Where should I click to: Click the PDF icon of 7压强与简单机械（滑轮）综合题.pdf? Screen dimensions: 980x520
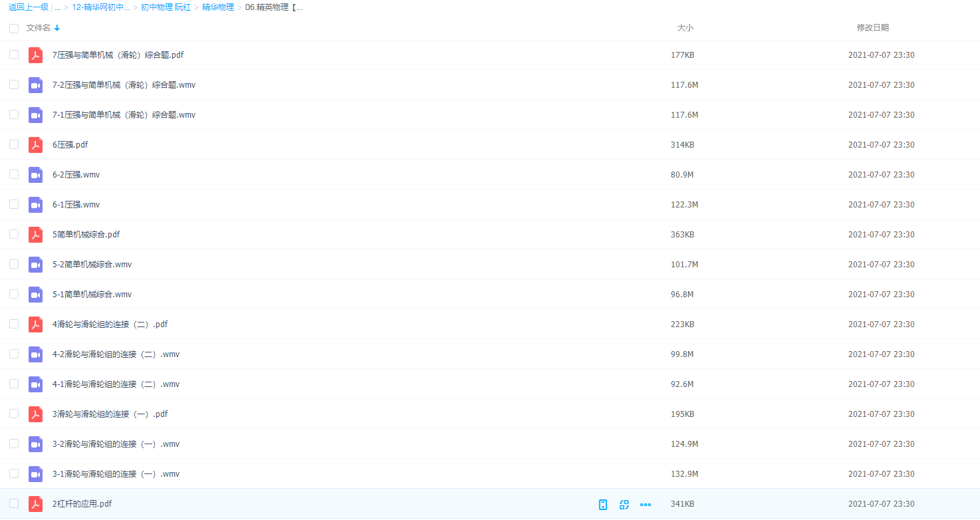point(35,55)
